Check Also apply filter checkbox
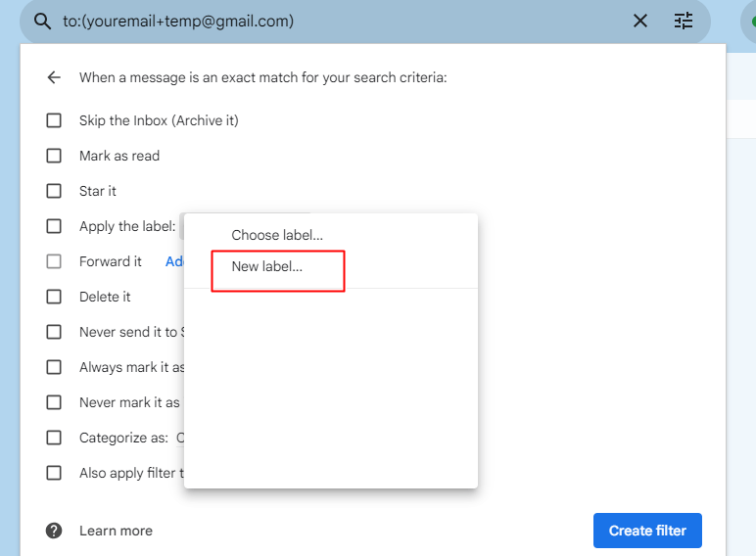 54,473
